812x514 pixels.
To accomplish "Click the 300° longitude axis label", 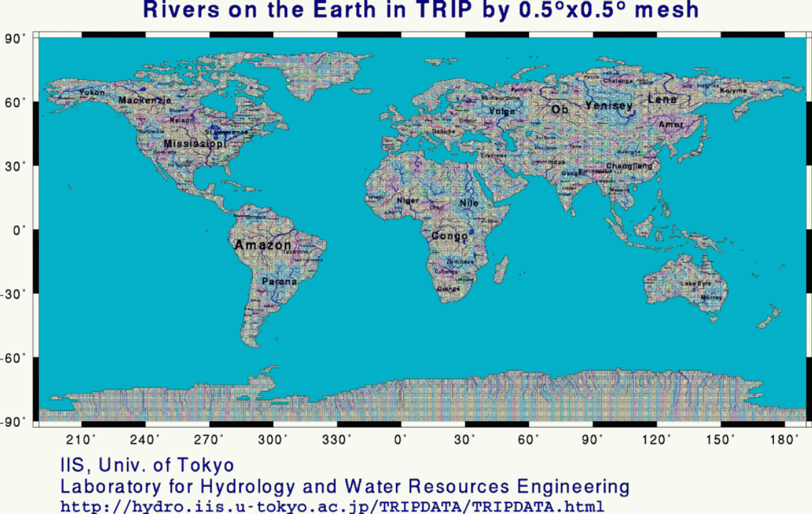I will [274, 440].
